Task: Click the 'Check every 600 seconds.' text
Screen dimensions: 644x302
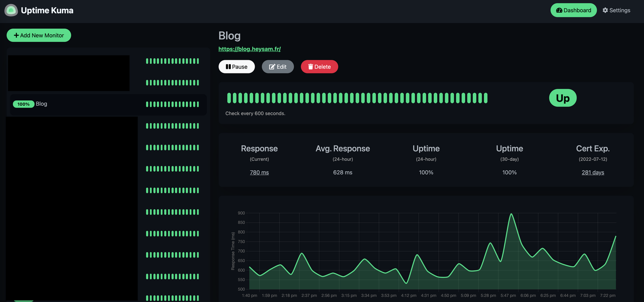Action: tap(255, 113)
